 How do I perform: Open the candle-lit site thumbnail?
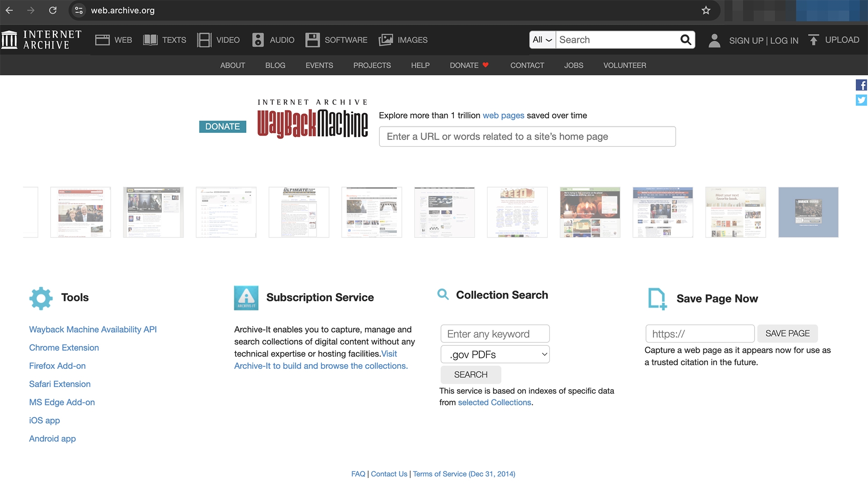click(590, 212)
